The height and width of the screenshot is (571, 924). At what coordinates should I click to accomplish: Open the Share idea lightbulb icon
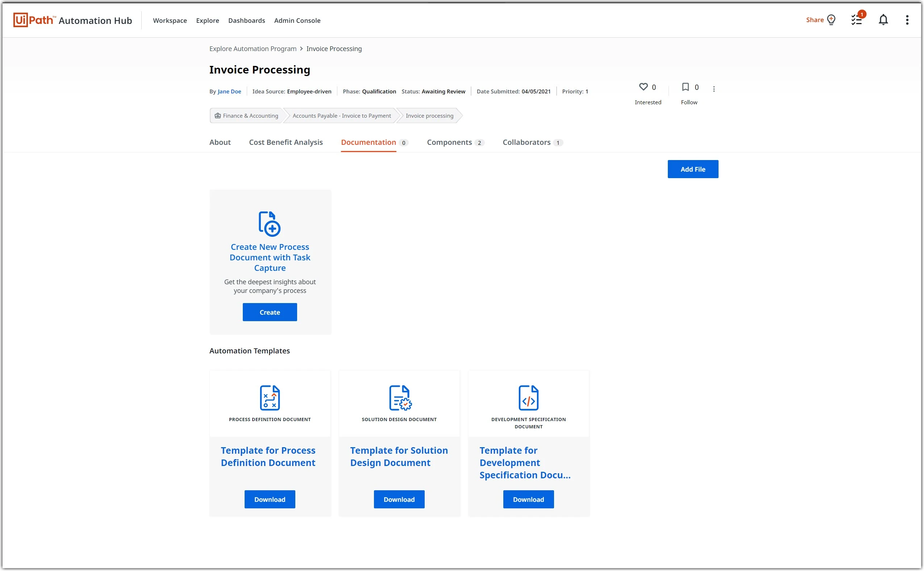tap(831, 20)
